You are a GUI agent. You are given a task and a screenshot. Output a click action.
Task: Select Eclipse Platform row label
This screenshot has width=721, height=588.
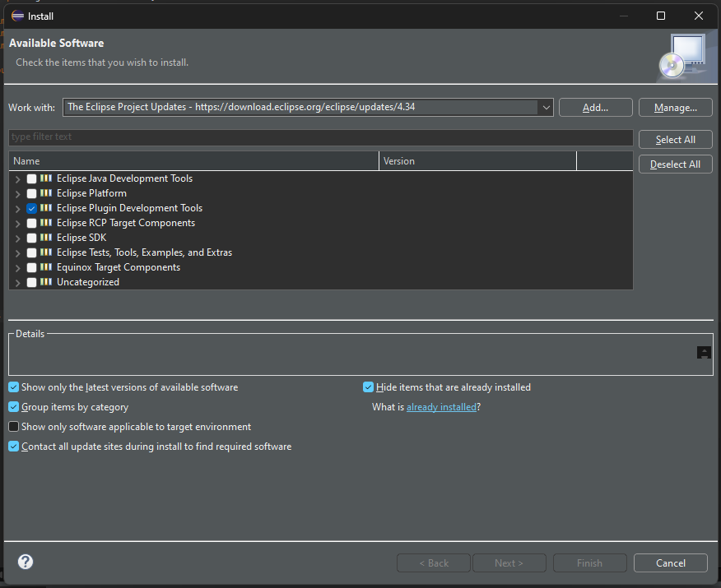tap(91, 193)
